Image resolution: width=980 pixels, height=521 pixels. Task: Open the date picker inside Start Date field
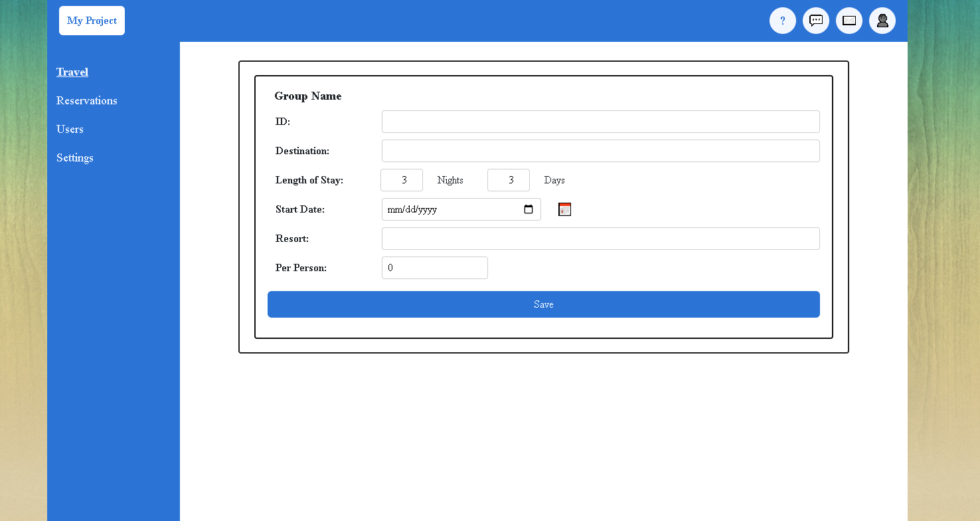pyautogui.click(x=529, y=209)
